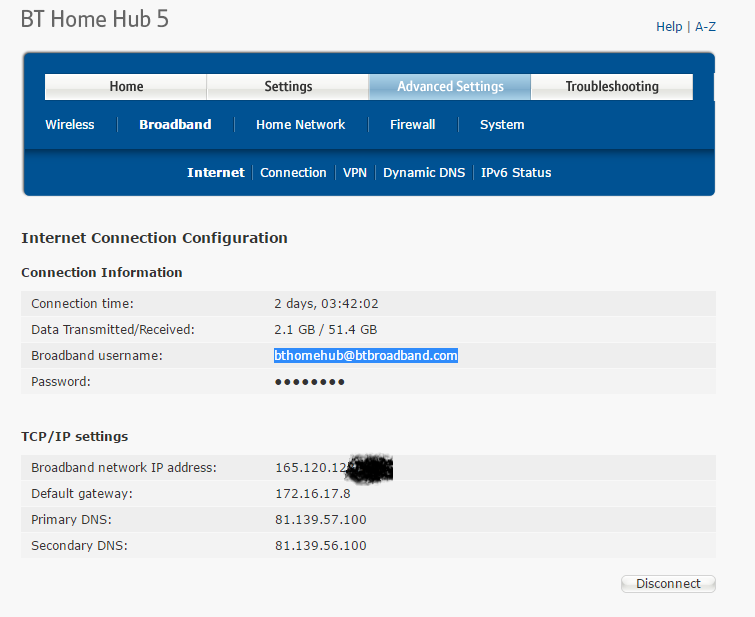This screenshot has height=617, width=755.
Task: Go to the Wireless section
Action: tap(70, 125)
